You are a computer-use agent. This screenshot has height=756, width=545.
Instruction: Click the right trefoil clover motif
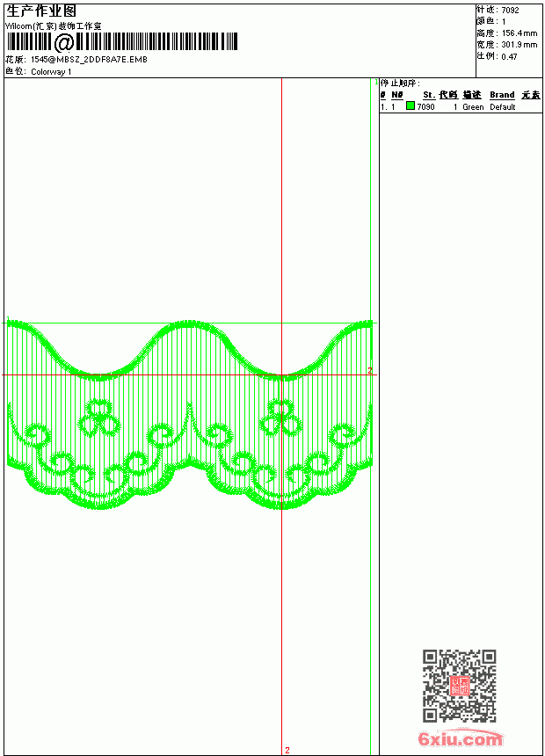pos(280,418)
